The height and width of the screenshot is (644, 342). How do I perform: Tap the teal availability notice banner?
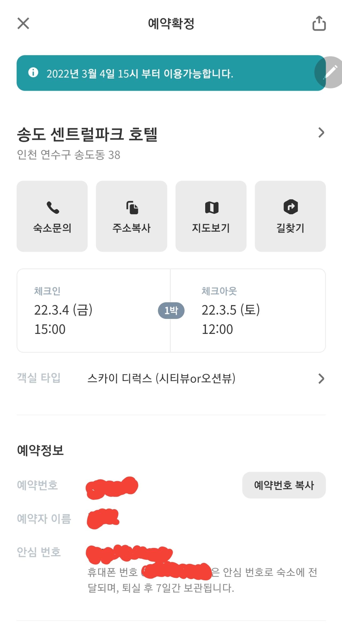tap(171, 73)
